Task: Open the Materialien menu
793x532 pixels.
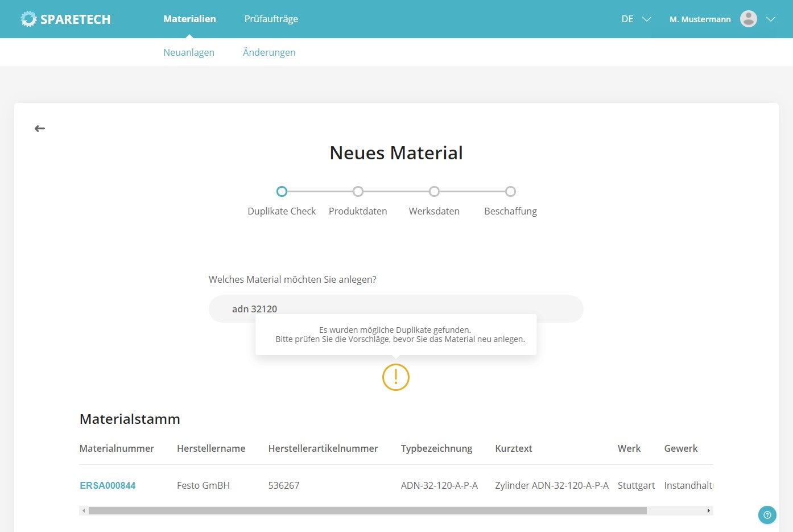Action: [189, 19]
